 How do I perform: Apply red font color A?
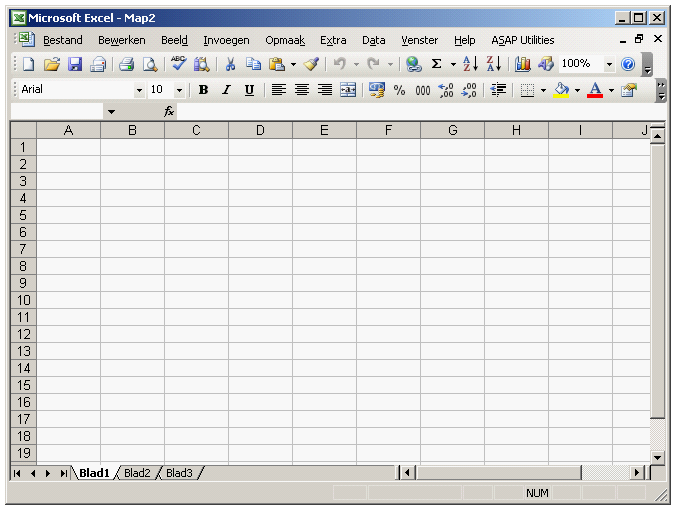click(x=595, y=90)
